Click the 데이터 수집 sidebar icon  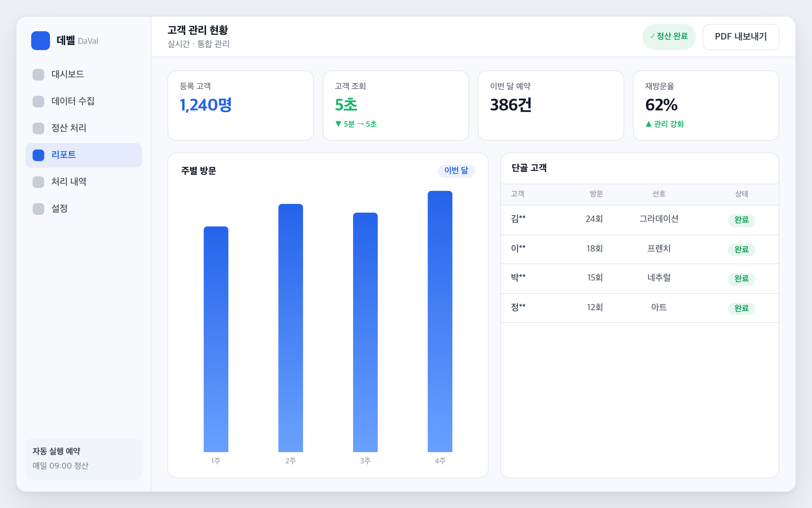click(x=38, y=102)
